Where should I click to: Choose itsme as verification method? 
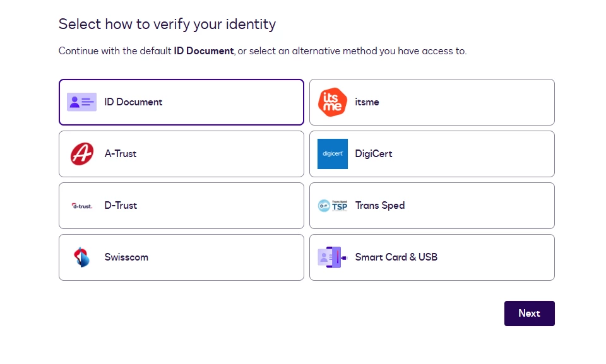click(367, 102)
